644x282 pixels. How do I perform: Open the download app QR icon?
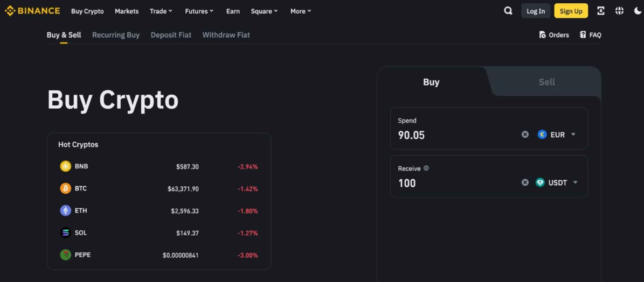point(601,11)
